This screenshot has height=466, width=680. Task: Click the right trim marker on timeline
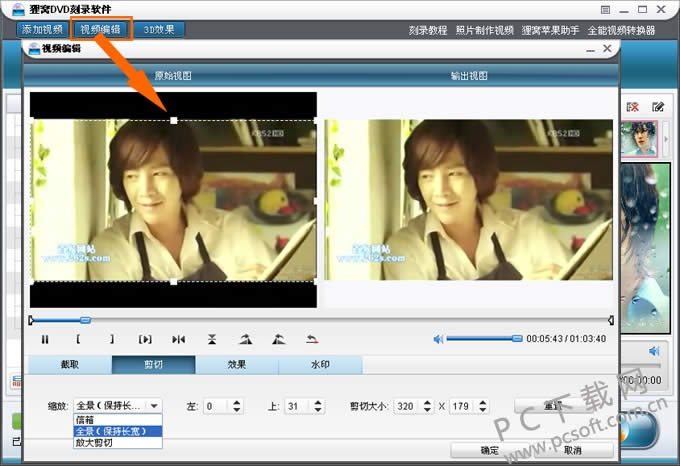611,320
